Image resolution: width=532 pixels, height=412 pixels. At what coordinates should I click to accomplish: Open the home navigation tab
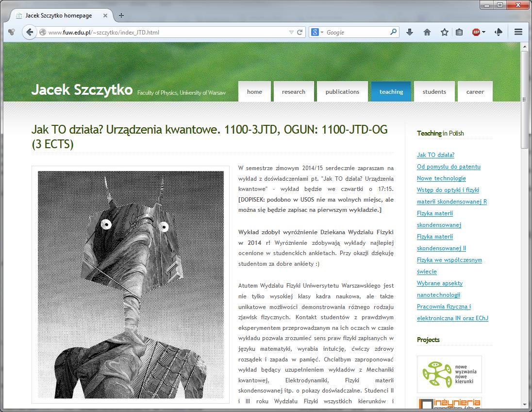point(254,92)
